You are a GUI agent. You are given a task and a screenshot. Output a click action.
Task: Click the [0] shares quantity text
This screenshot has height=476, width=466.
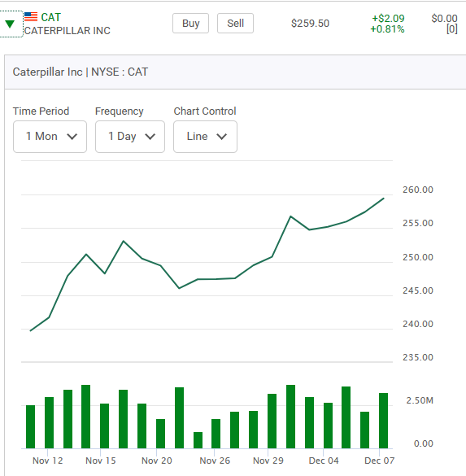[451, 29]
